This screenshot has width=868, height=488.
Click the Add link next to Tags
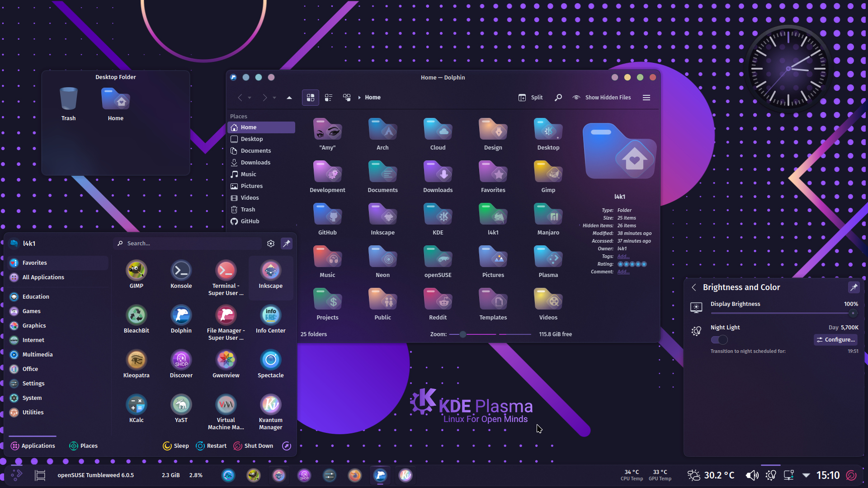pyautogui.click(x=623, y=257)
